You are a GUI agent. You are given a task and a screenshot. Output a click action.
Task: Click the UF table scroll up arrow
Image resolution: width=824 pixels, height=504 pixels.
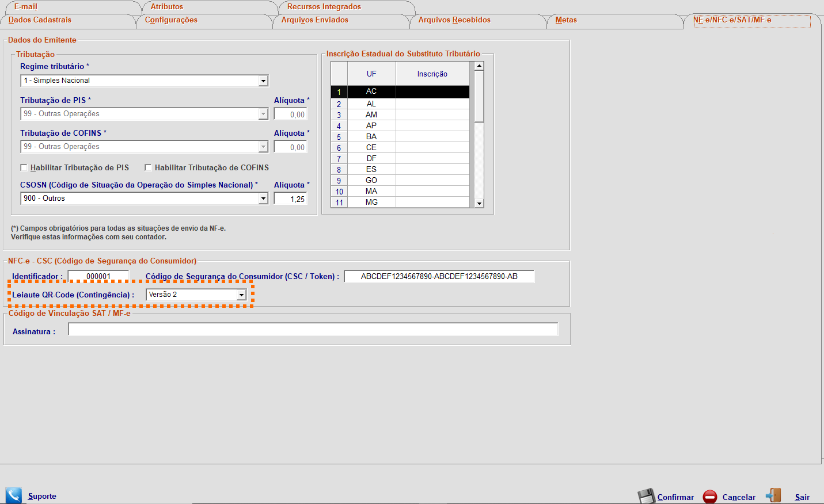[x=479, y=66]
